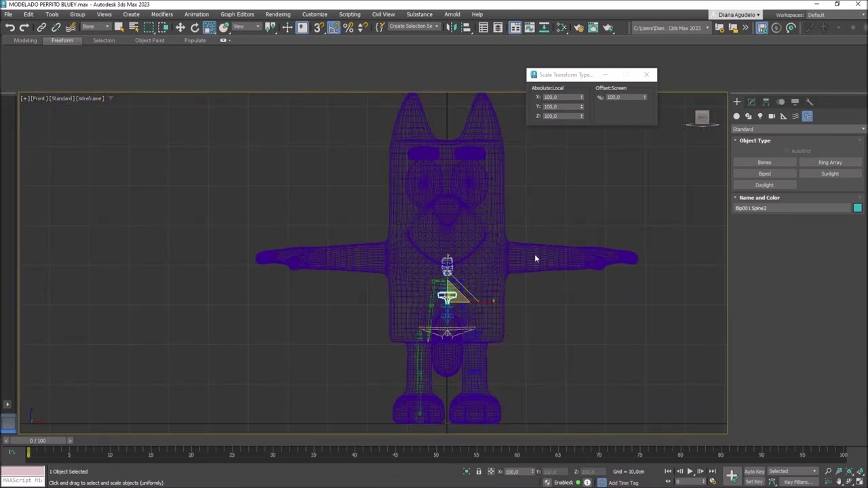Toggle the 3D Snaps button
Viewport: 868px width, 488px height.
click(x=318, y=27)
